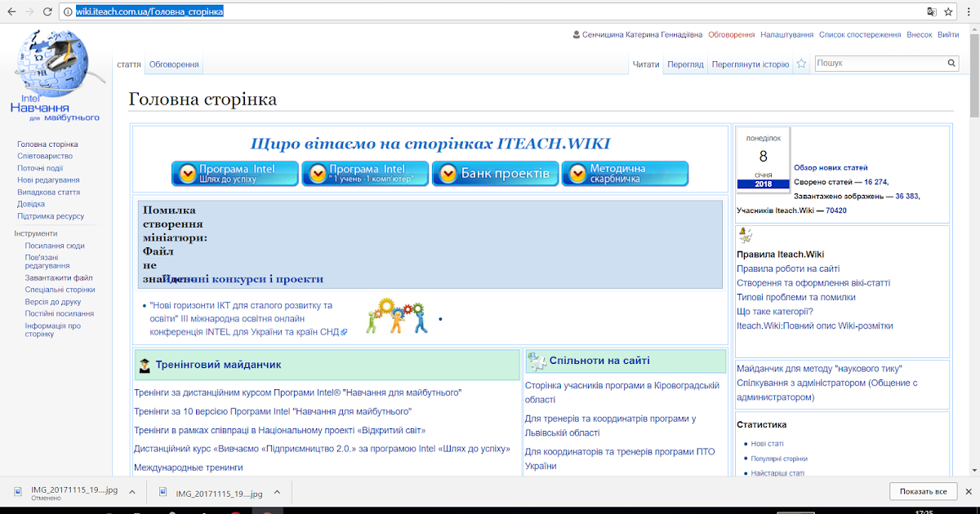Click the Intel Навчання для майбутнього logo
The width and height of the screenshot is (980, 514).
55,76
